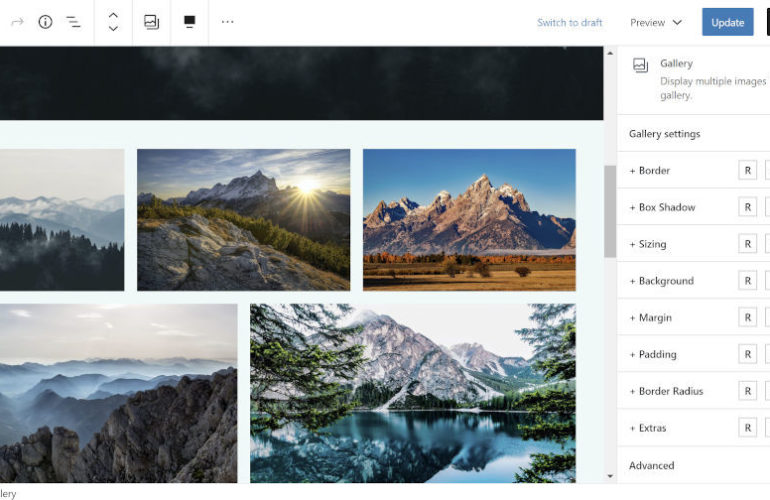This screenshot has width=770, height=500.
Task: Click the Gallery title text in the sidebar
Action: tap(676, 63)
